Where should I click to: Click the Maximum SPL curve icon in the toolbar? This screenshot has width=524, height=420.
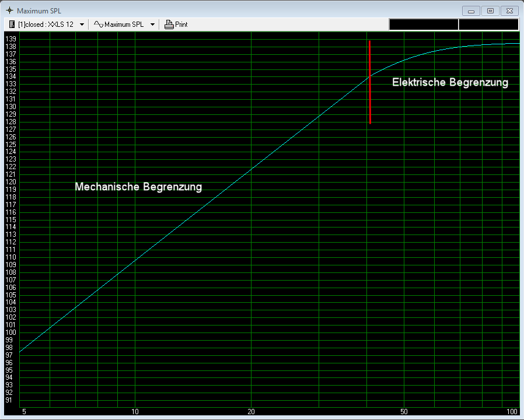pyautogui.click(x=98, y=24)
